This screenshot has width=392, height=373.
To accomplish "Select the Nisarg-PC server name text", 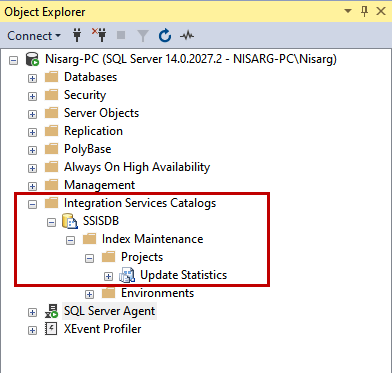I will 191,59.
